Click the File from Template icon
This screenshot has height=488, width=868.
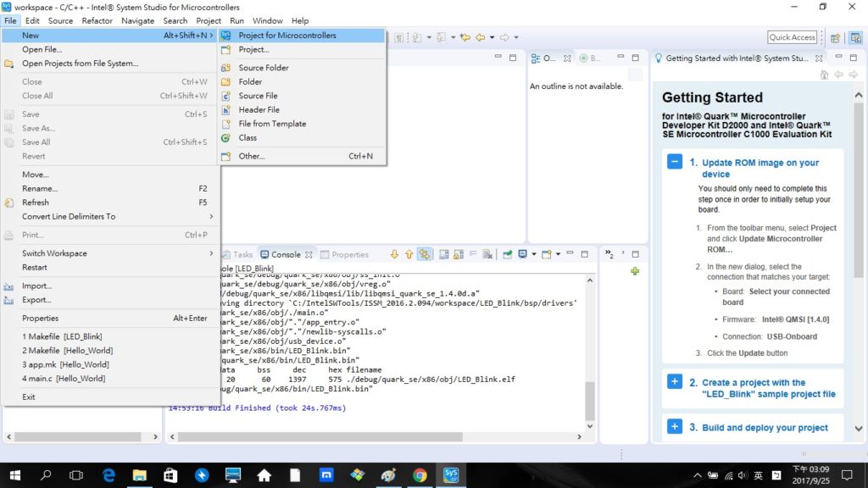tap(225, 124)
